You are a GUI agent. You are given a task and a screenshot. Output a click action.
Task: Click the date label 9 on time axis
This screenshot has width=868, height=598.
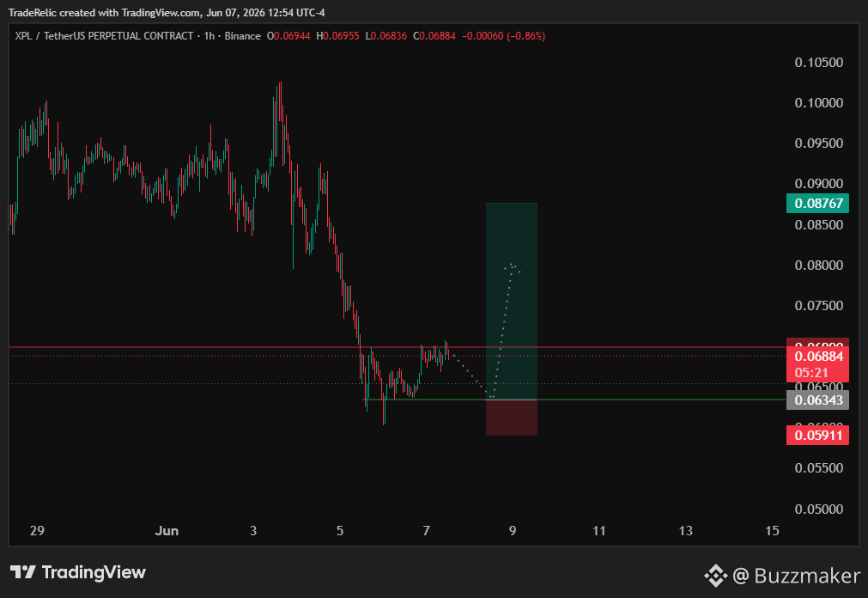point(513,531)
